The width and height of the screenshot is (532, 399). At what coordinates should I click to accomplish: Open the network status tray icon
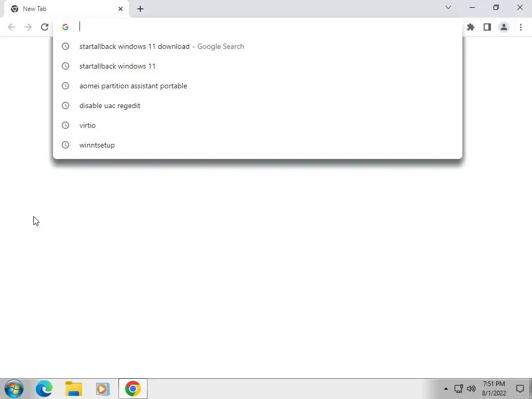tap(458, 389)
